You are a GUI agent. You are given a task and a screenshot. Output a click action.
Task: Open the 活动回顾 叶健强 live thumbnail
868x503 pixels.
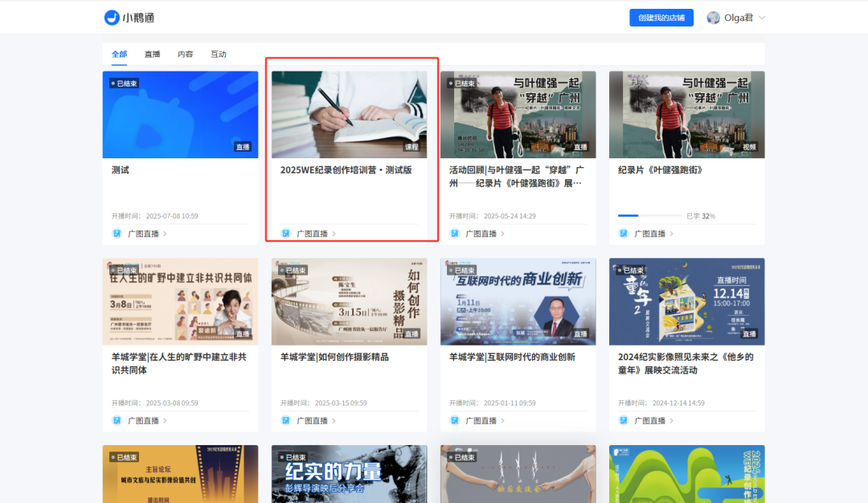518,115
